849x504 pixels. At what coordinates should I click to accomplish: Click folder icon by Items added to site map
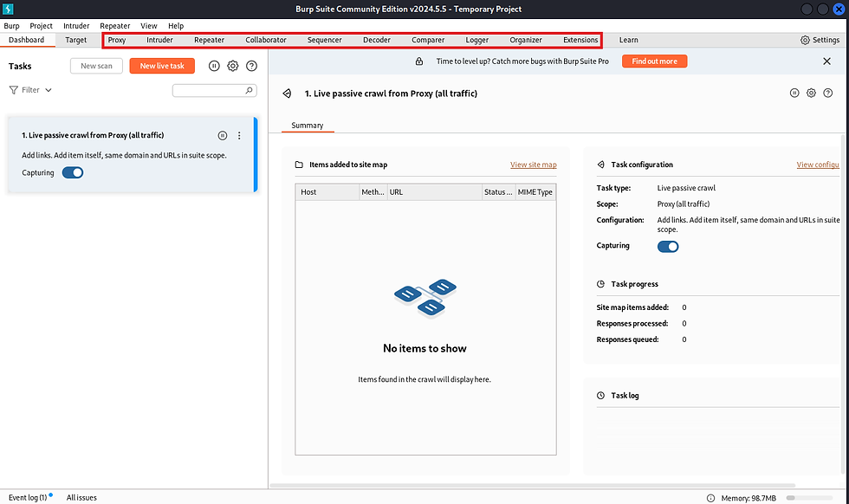pos(299,165)
